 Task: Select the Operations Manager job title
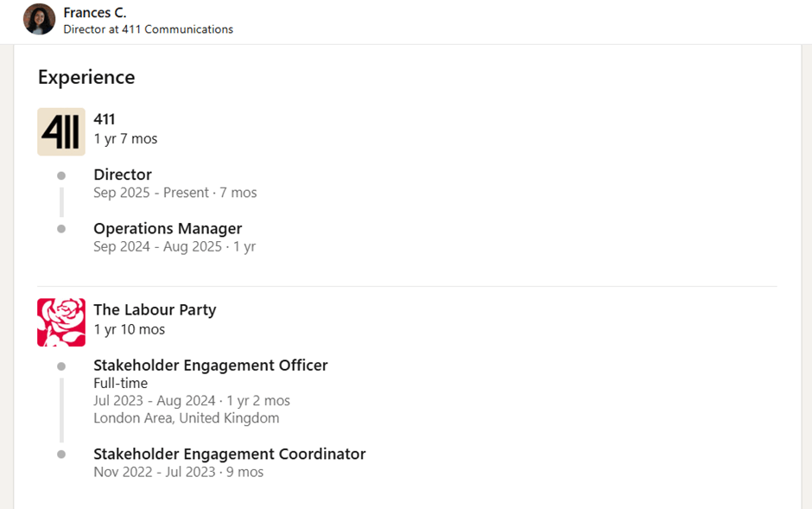coord(168,229)
